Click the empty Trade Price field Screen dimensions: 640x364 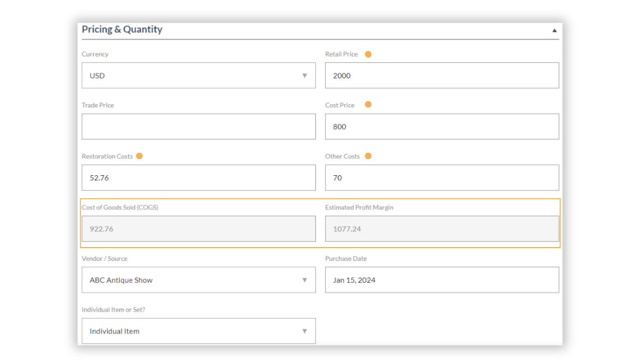click(x=198, y=127)
